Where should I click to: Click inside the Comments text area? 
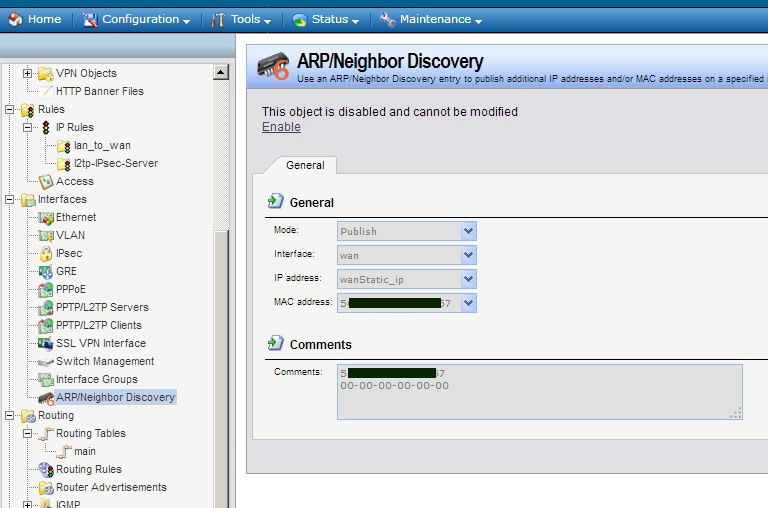coord(540,392)
